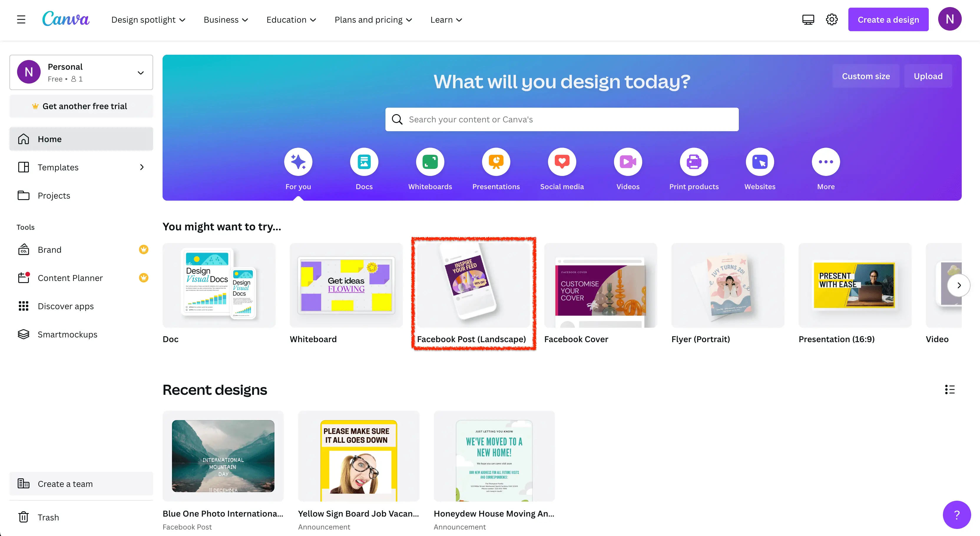Click the Custom size button

click(x=865, y=76)
